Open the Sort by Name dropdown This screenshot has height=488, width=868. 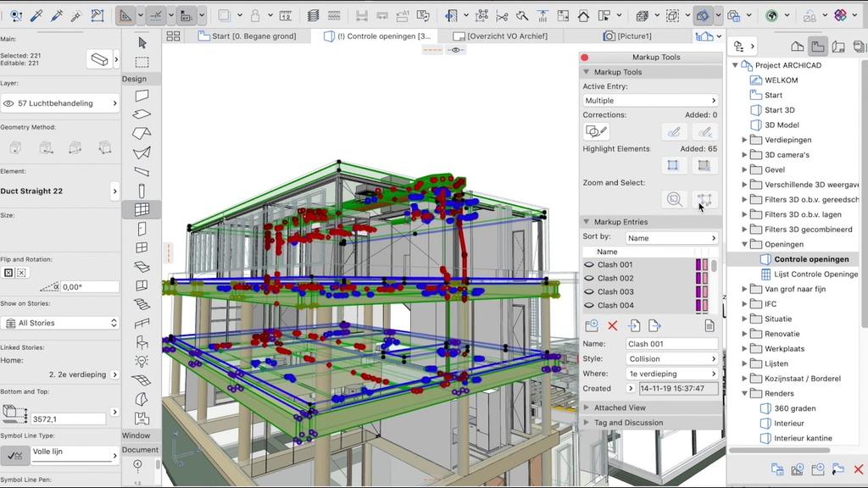[671, 238]
